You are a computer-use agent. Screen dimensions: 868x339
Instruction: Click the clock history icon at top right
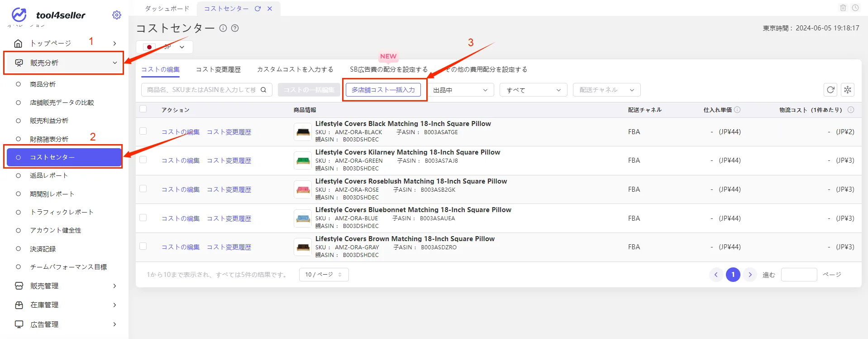[x=855, y=8]
